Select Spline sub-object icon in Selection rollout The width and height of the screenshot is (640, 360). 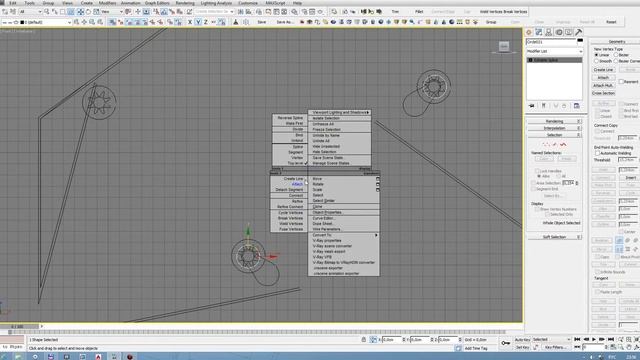[x=563, y=144]
